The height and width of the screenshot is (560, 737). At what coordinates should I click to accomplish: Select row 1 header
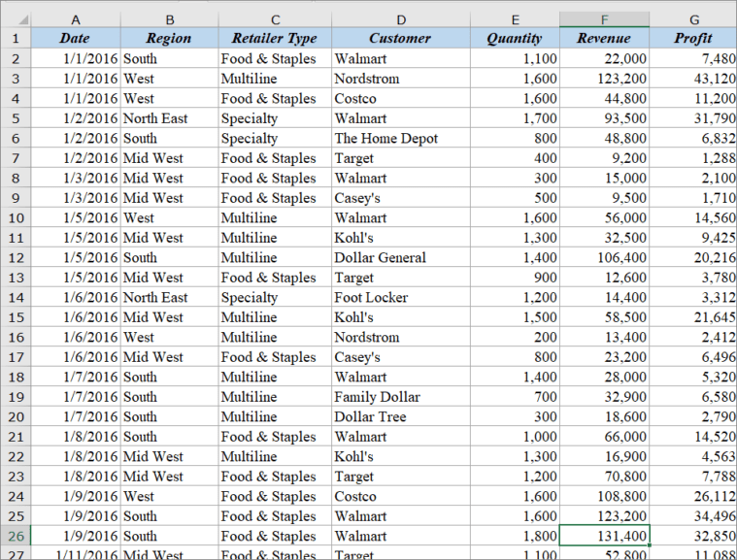(16, 38)
